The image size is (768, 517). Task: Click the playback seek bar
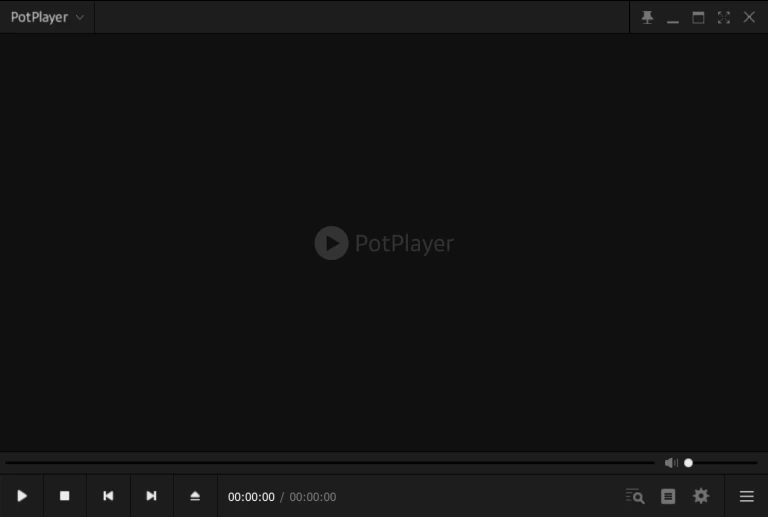coord(330,463)
